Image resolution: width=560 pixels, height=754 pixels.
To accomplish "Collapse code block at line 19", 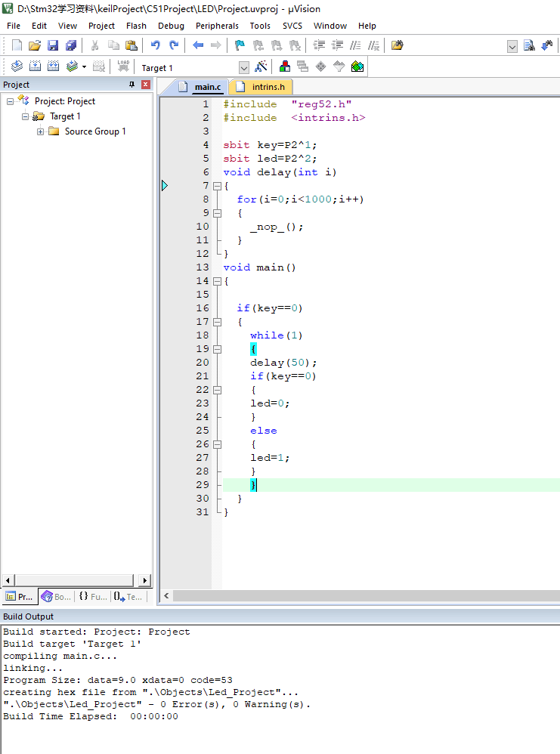I will click(x=218, y=349).
